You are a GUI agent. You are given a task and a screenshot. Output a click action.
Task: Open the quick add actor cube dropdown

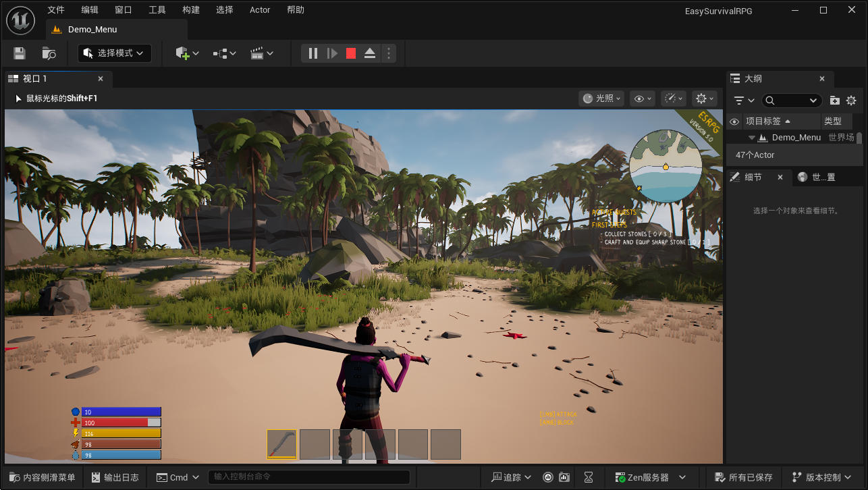(x=187, y=53)
